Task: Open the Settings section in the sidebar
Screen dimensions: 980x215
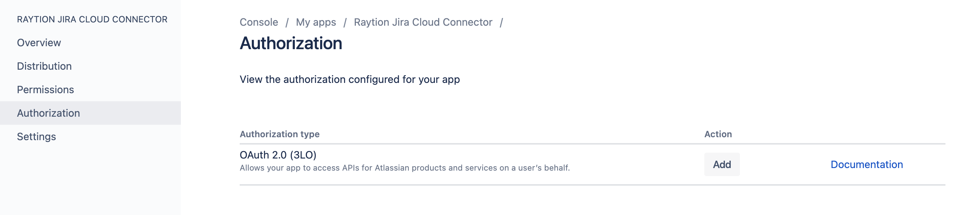Action: tap(36, 136)
